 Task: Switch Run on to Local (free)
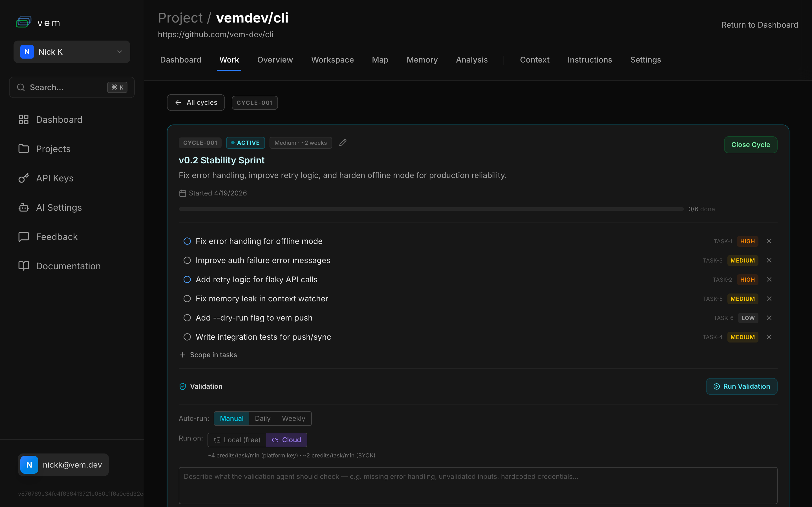point(237,440)
